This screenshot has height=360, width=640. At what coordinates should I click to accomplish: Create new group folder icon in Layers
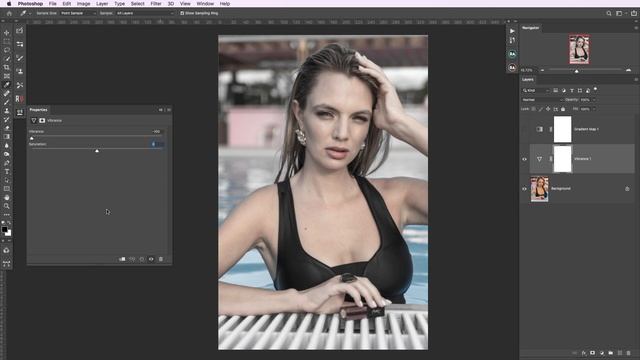point(611,353)
